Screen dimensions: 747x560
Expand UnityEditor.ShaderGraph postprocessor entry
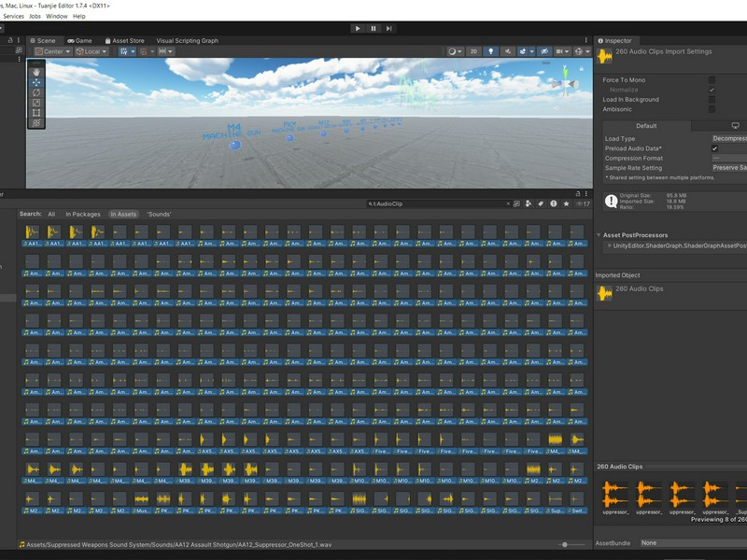[x=610, y=245]
